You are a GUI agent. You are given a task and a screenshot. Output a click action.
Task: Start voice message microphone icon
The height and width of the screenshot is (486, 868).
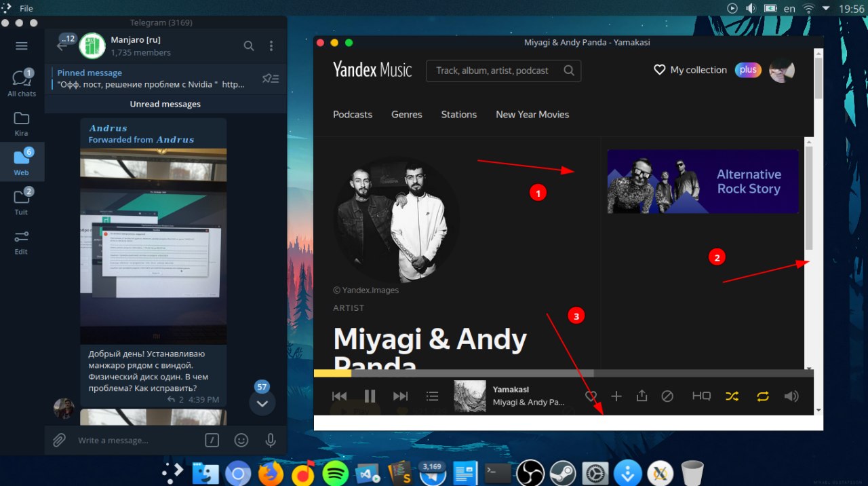271,440
